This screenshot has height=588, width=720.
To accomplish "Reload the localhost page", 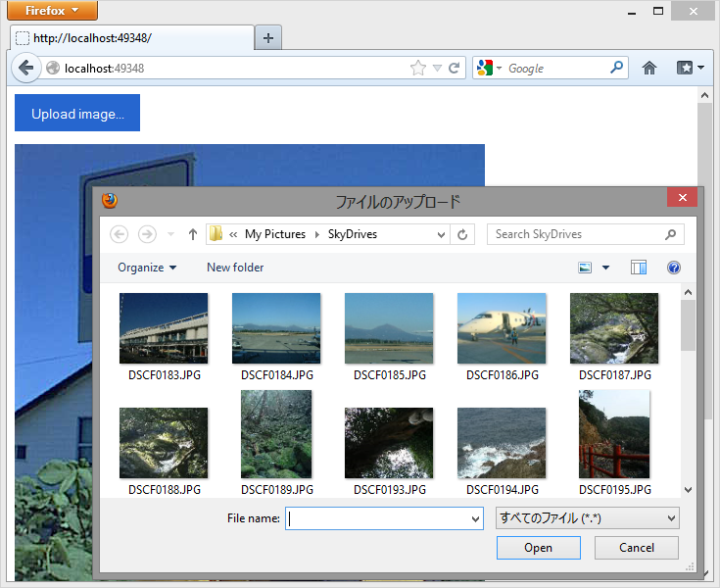I will coord(455,68).
